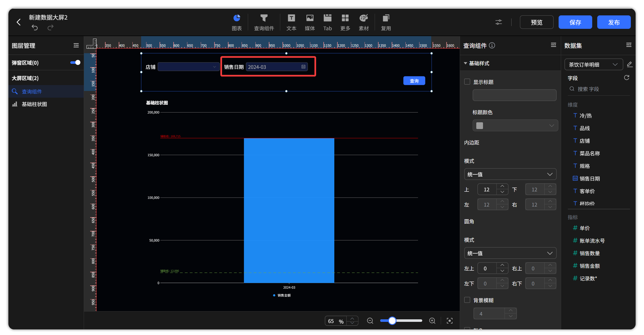This screenshot has width=644, height=335.
Task: Open the Tab component menu
Action: (x=327, y=22)
